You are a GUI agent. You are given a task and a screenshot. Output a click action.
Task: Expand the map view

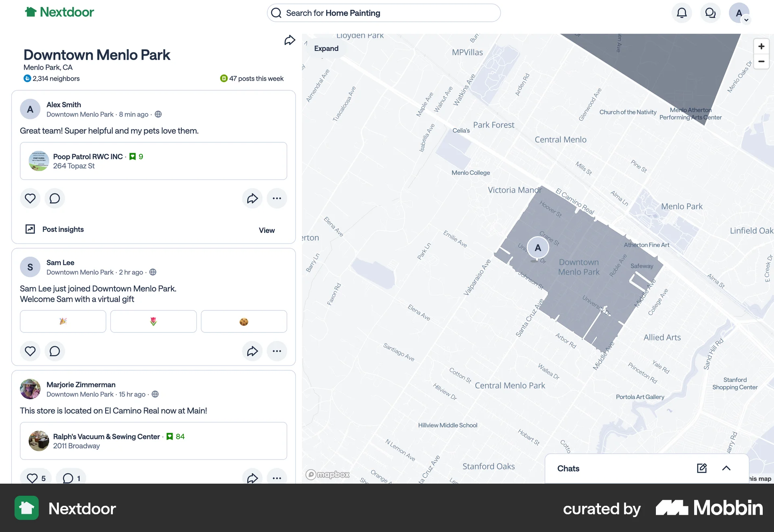(x=326, y=48)
